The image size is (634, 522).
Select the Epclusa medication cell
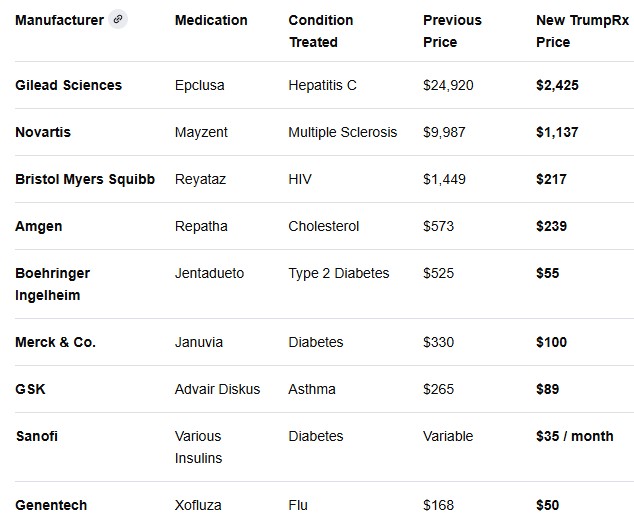point(200,85)
